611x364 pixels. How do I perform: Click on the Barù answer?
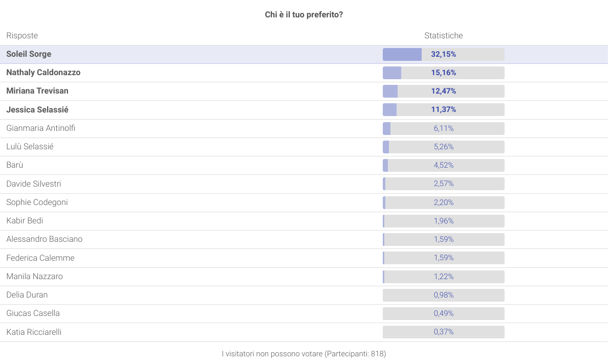(15, 165)
